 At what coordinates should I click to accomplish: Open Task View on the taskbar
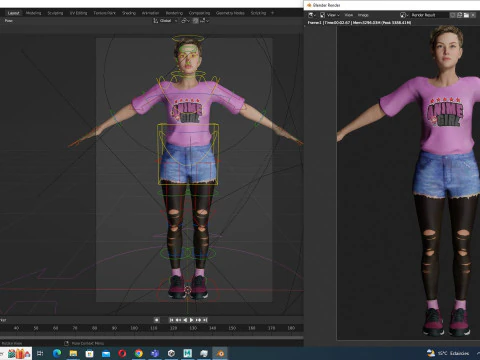[40, 353]
